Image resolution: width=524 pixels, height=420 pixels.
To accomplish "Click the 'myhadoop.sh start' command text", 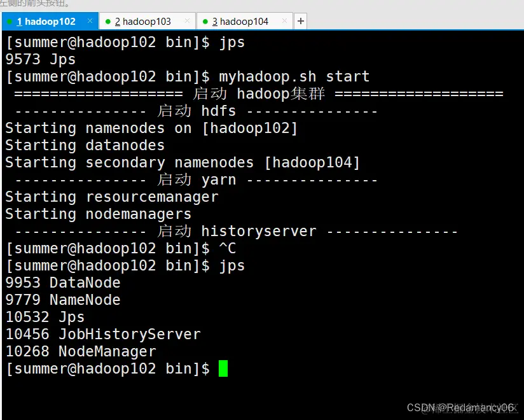I will tap(294, 76).
